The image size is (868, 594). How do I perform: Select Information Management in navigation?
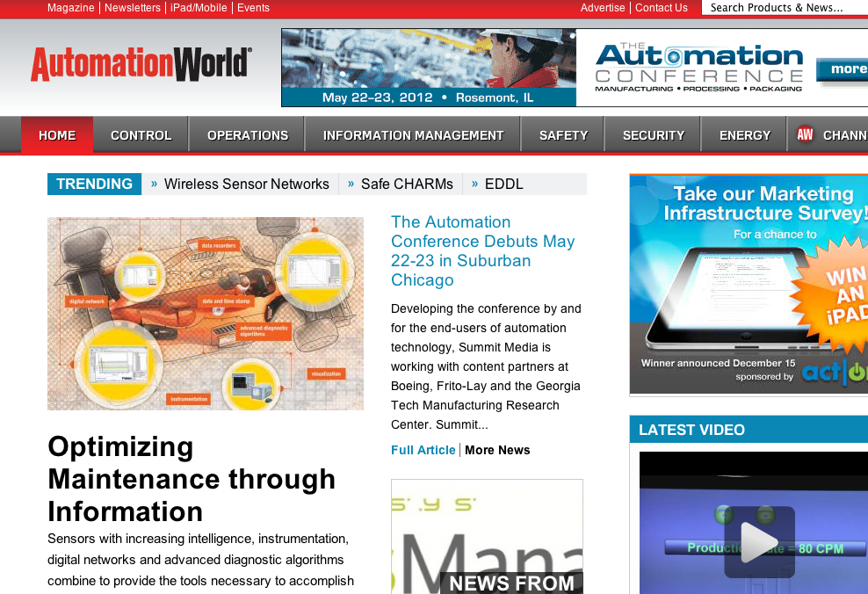(413, 135)
